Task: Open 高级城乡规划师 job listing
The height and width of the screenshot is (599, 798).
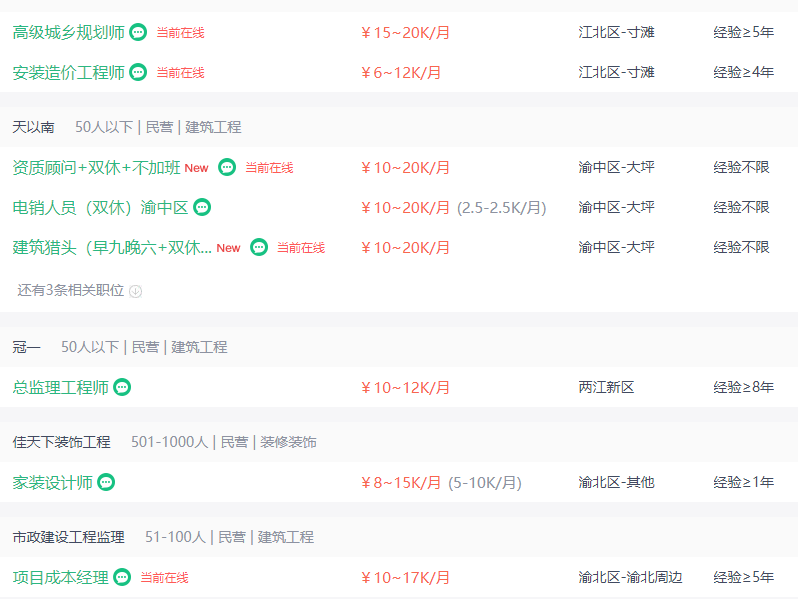Action: pos(69,33)
